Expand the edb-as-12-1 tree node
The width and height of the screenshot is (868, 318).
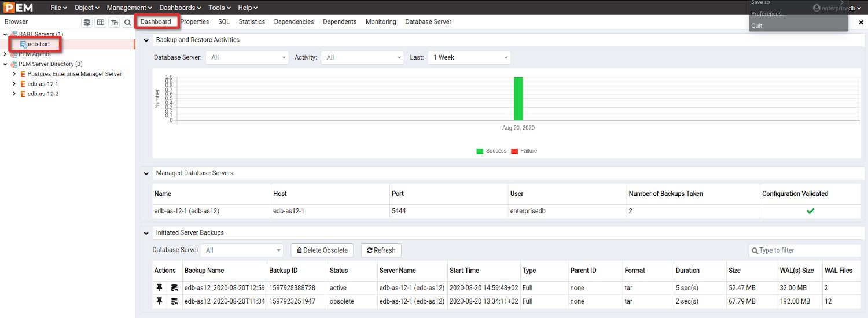(x=14, y=84)
